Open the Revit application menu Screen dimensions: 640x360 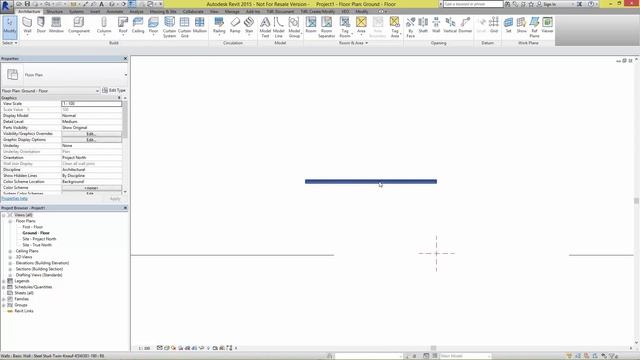7,7
